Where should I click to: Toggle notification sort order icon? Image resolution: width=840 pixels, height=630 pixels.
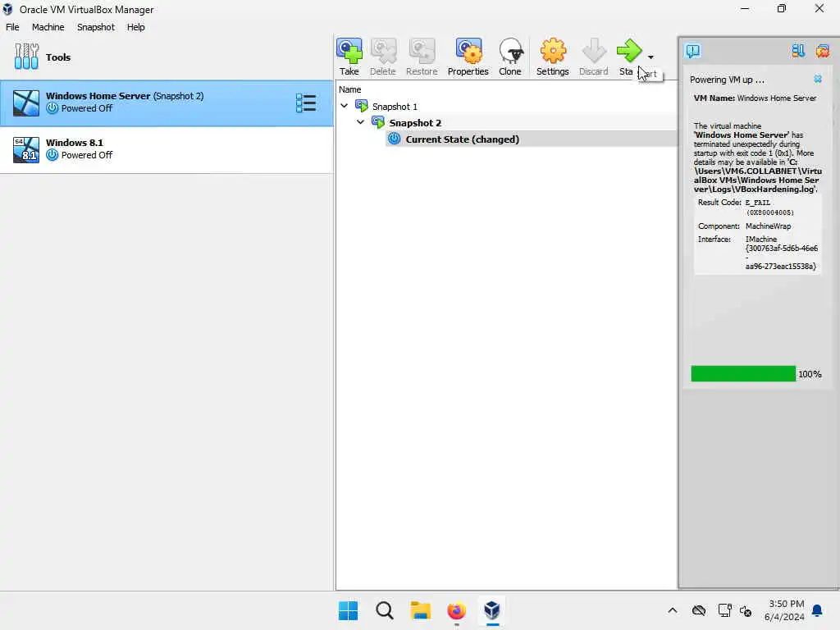[798, 51]
